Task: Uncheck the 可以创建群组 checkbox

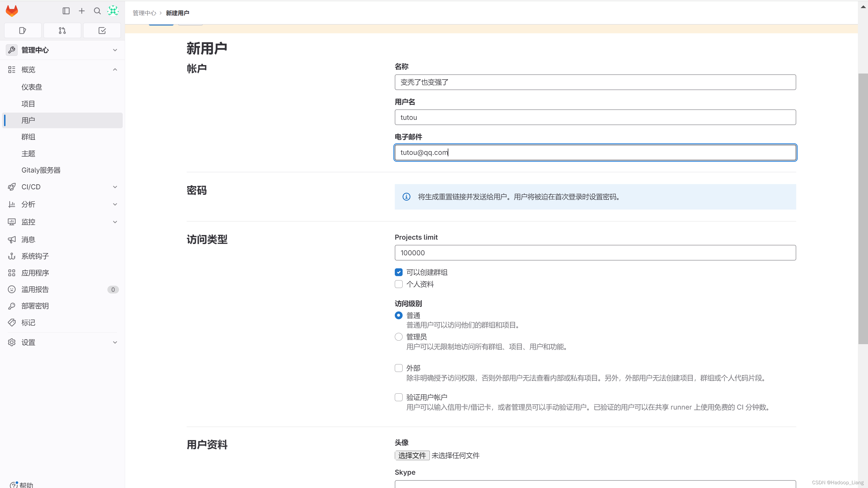Action: coord(399,272)
